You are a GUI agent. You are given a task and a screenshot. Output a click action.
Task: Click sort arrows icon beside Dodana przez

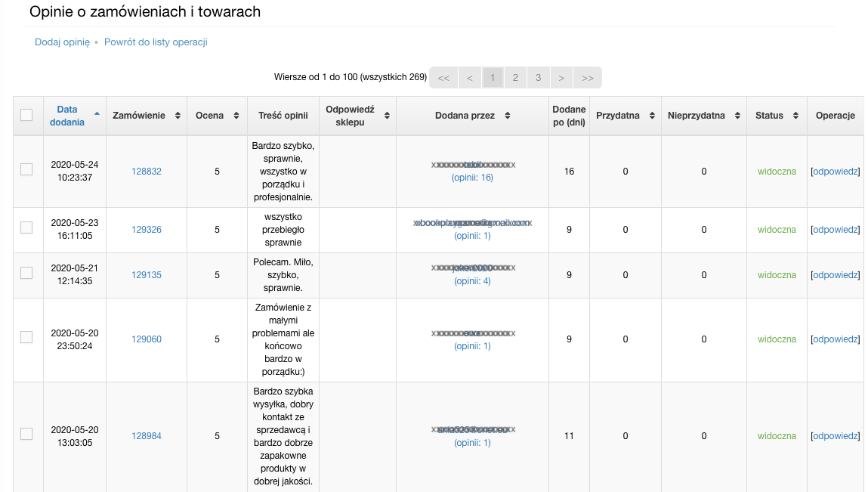point(508,115)
